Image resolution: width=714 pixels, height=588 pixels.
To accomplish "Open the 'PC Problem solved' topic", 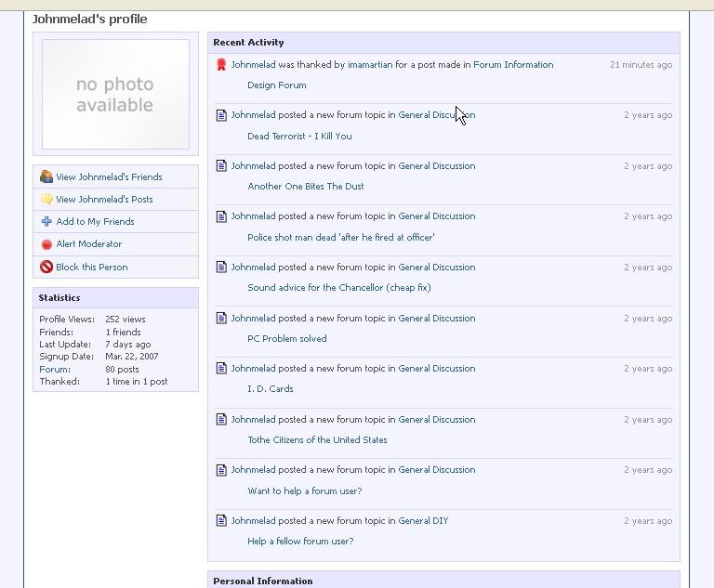I will point(286,339).
